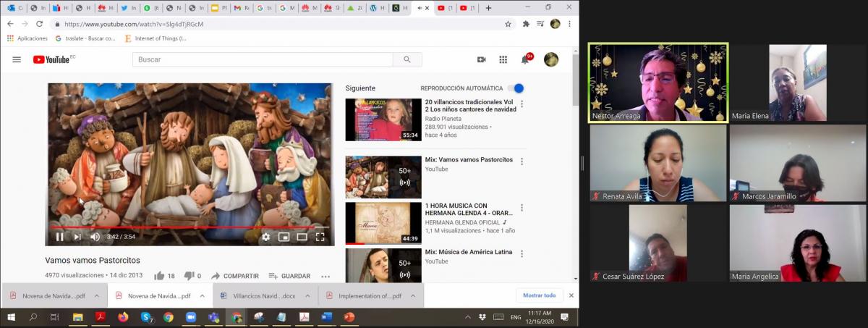This screenshot has width=868, height=328.
Task: Open Internet of Things bookmark
Action: coord(156,38)
